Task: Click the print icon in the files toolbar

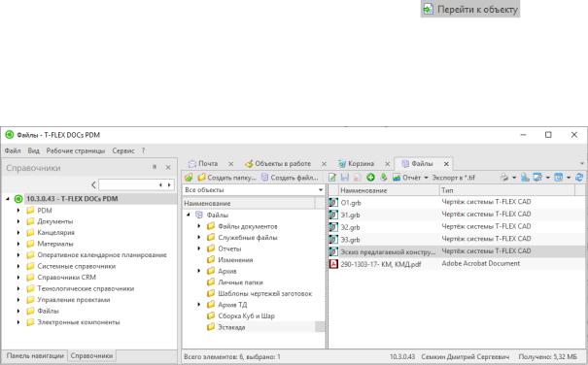Action: coord(504,178)
